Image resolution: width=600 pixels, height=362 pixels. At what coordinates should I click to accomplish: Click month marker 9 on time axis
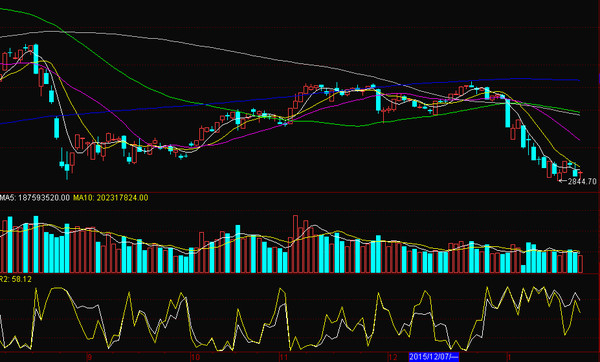coord(90,357)
